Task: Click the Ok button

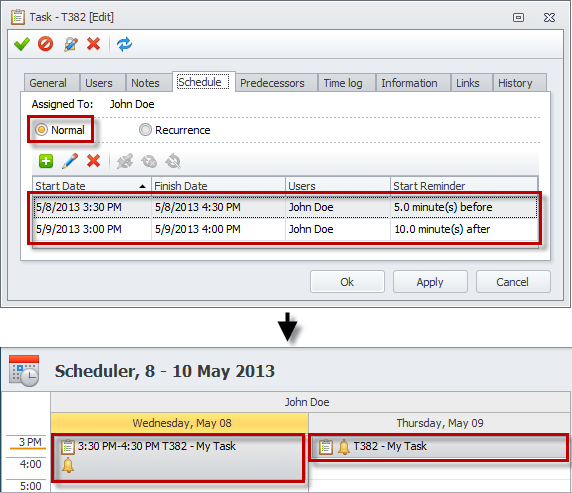Action: click(347, 282)
